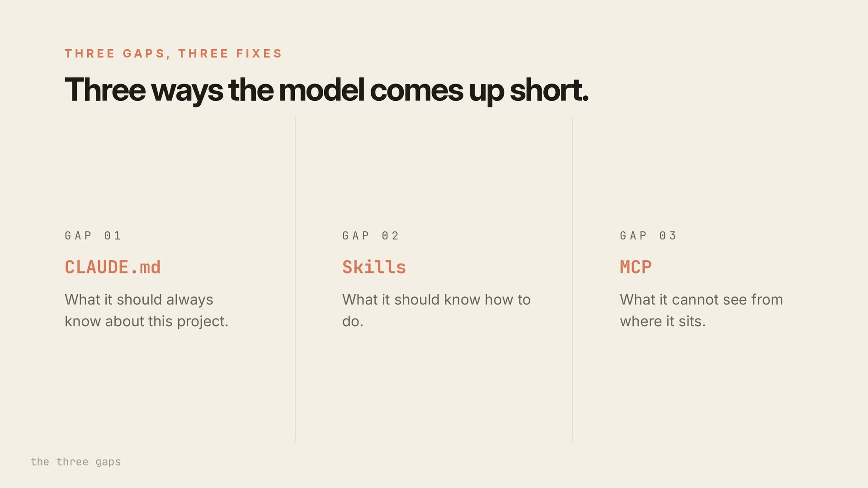This screenshot has width=868, height=488.
Task: Click the 'GAP 01' label
Action: tap(93, 235)
